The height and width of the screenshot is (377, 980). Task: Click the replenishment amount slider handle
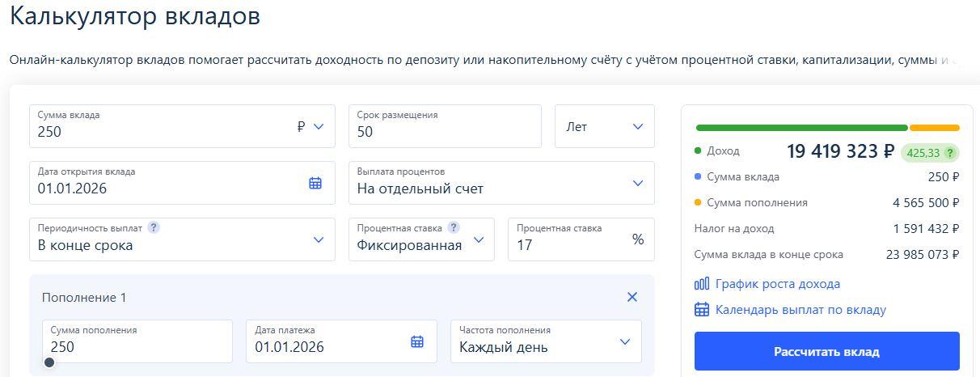coord(49,362)
